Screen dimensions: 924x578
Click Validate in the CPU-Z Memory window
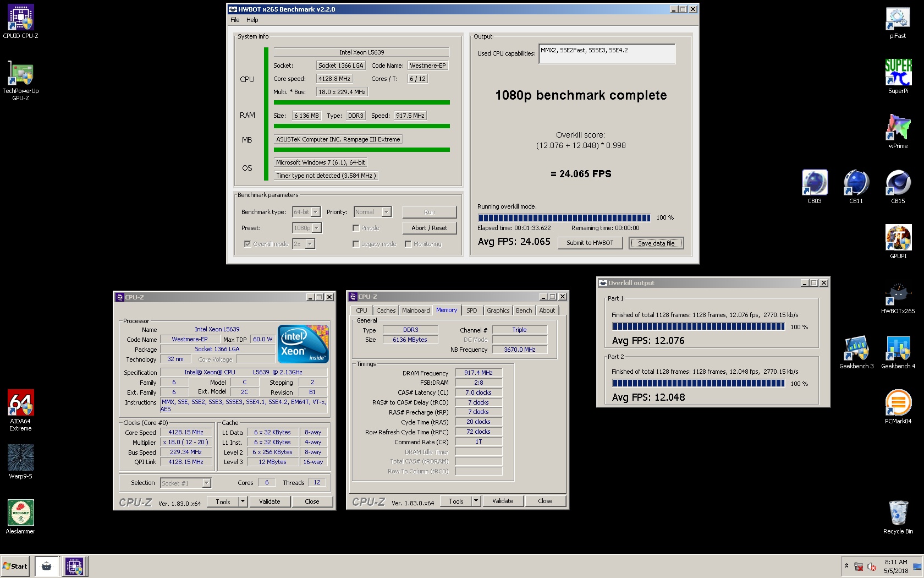(503, 501)
